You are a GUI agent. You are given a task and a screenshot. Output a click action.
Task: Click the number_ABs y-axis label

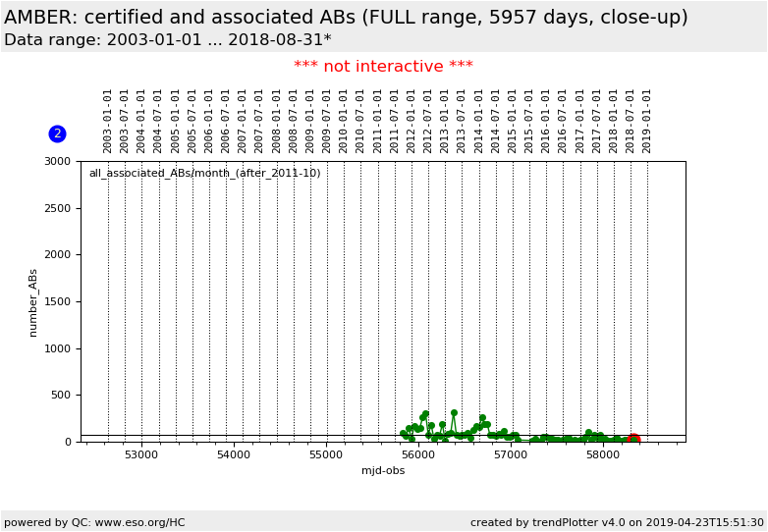coord(33,302)
